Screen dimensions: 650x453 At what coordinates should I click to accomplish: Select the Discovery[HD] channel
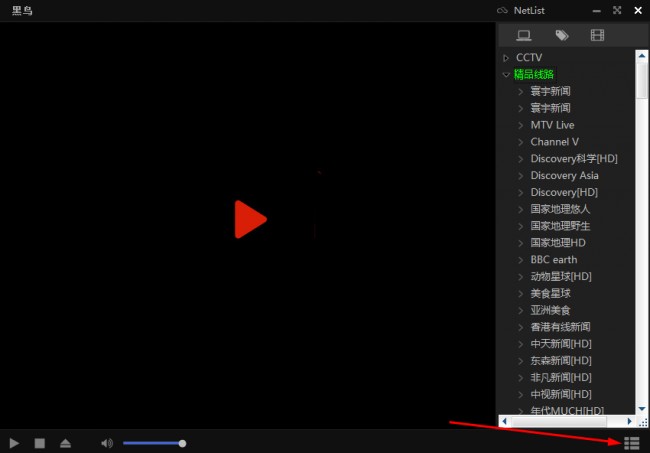tap(564, 192)
